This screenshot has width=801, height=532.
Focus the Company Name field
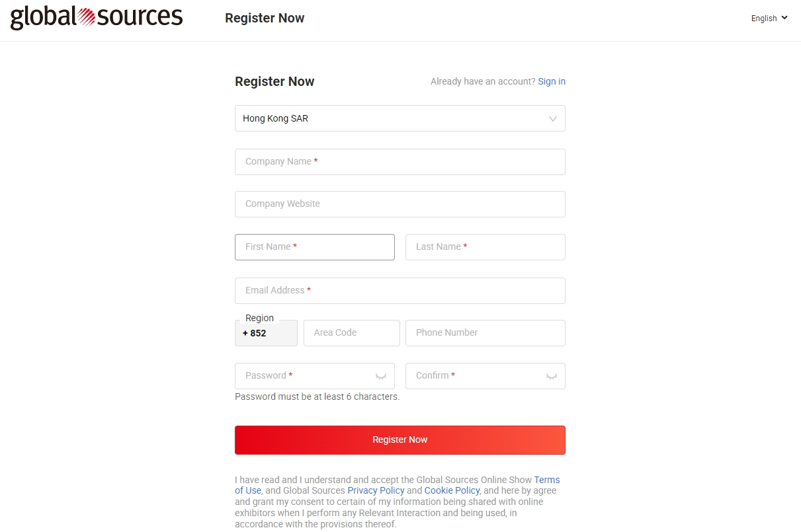400,162
